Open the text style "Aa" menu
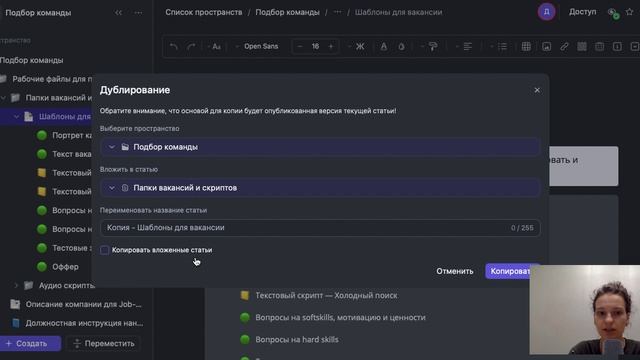The height and width of the screenshot is (360, 640). point(215,47)
